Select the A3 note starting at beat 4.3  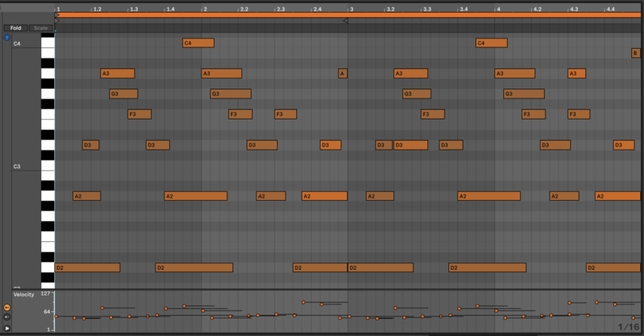point(576,74)
